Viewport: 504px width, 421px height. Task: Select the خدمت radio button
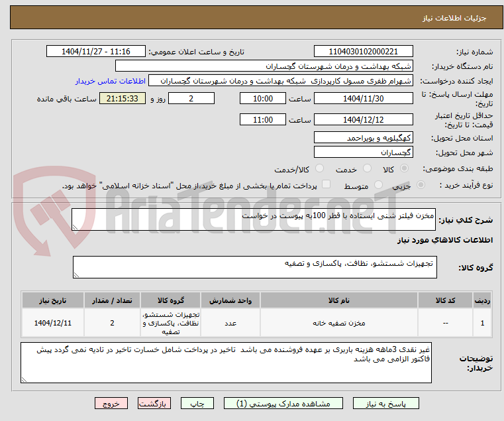coord(367,168)
